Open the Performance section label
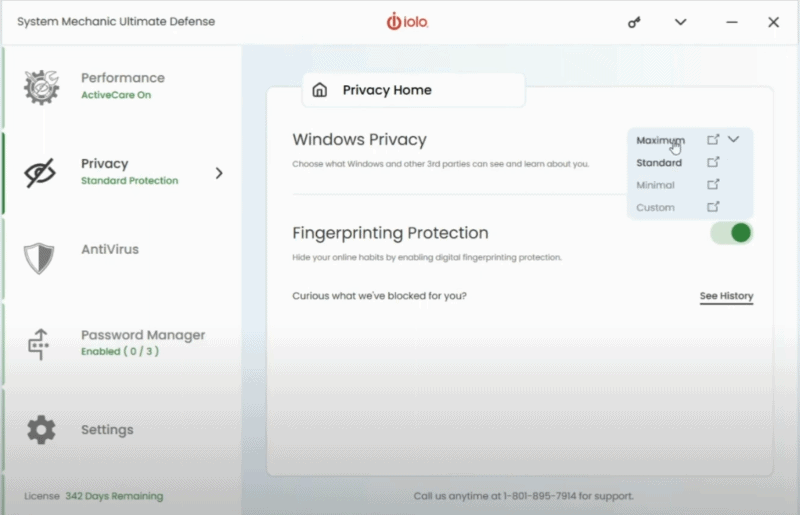The image size is (800, 515). [123, 78]
